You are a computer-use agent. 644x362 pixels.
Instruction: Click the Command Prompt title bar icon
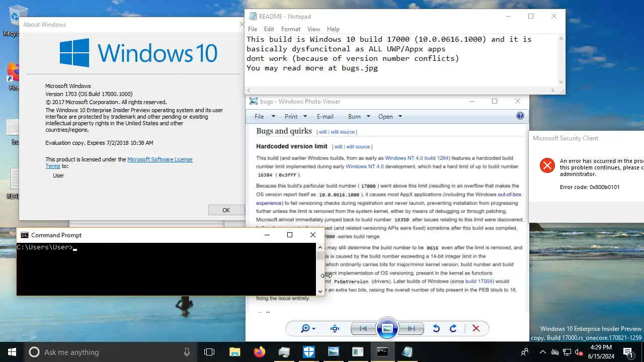click(x=24, y=235)
